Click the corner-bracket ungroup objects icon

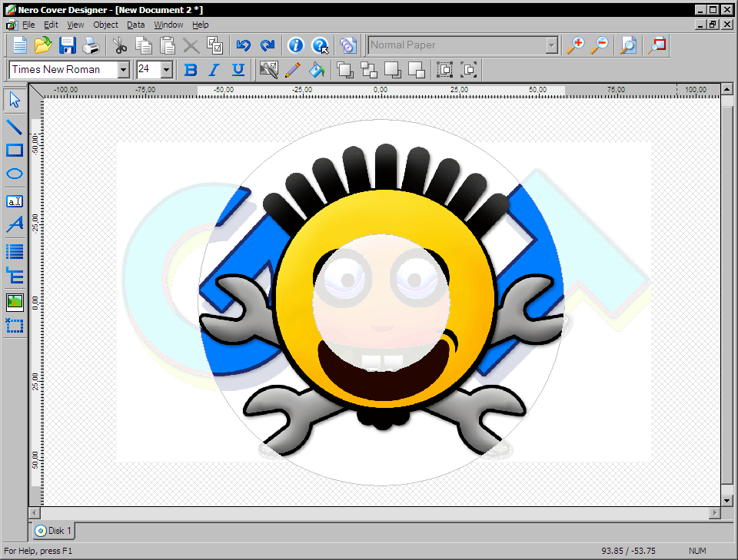tap(469, 70)
